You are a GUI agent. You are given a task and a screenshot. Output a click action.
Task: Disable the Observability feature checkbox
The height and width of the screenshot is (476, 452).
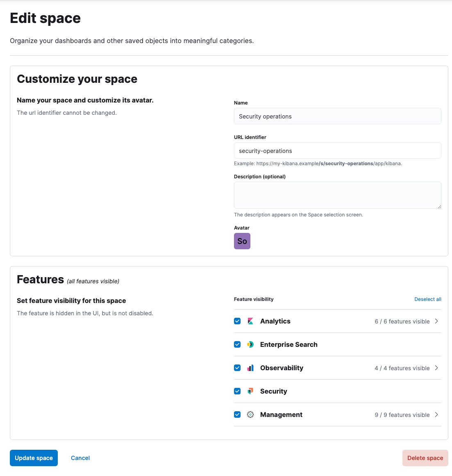coord(237,368)
